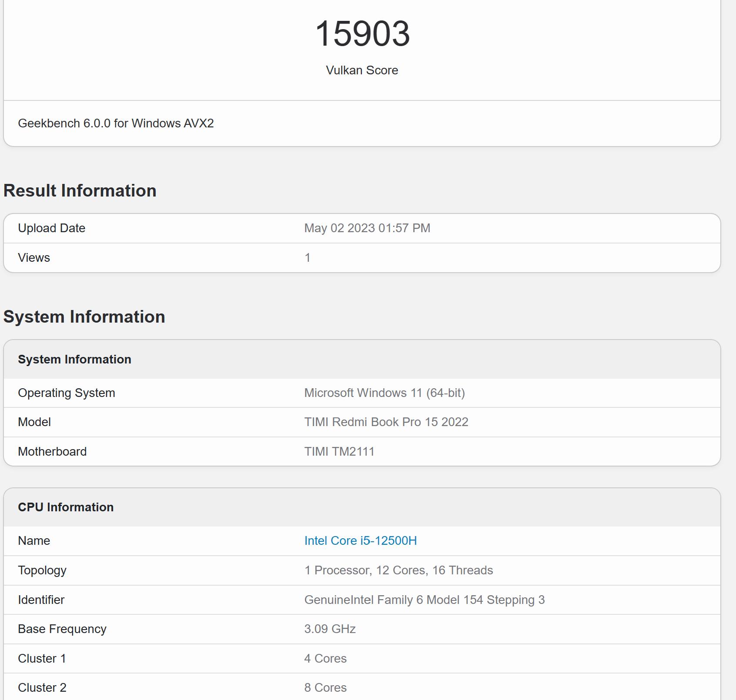Select the Topology row

point(42,570)
